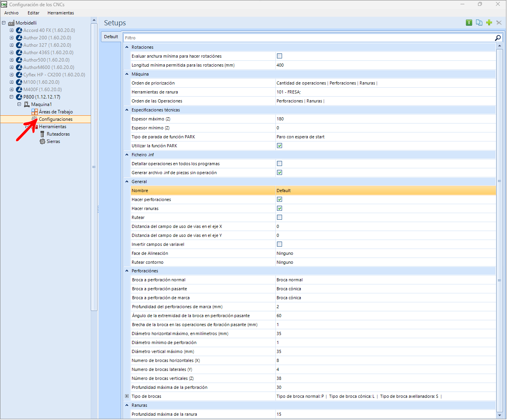Click the Author500 machine icon
The height and width of the screenshot is (420, 508).
(x=19, y=60)
